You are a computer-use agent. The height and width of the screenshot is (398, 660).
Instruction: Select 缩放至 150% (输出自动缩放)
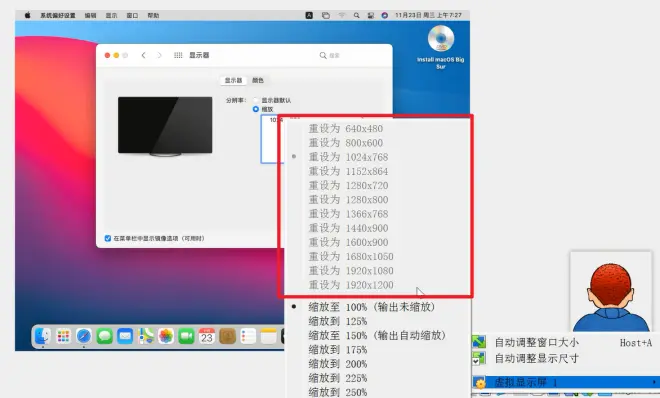pyautogui.click(x=377, y=336)
